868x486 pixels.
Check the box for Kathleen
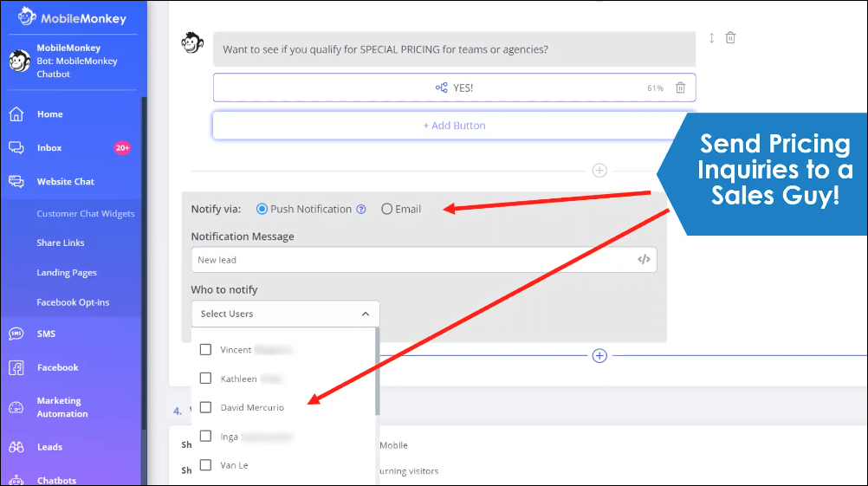pos(205,378)
